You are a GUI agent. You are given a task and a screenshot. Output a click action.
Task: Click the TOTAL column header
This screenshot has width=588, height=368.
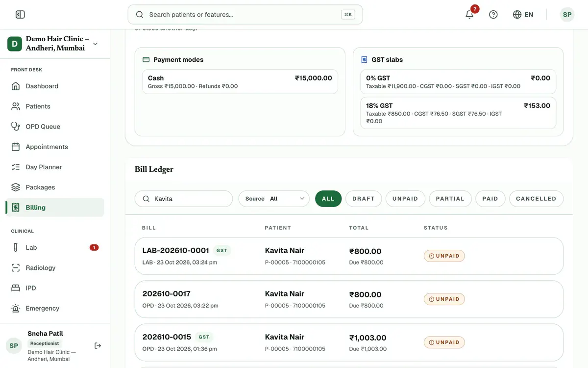[x=359, y=228]
